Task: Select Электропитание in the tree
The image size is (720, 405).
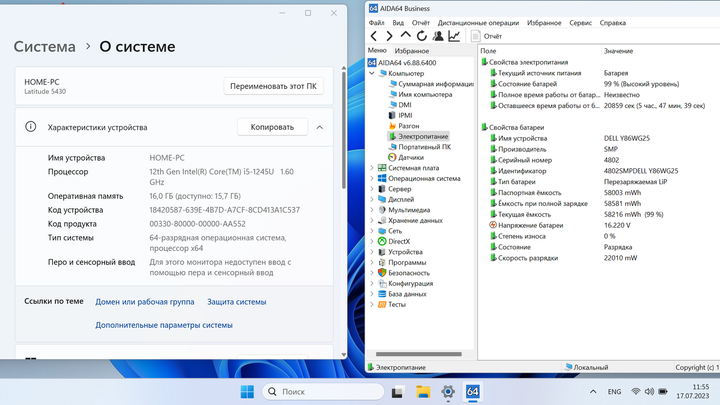Action: 418,137
